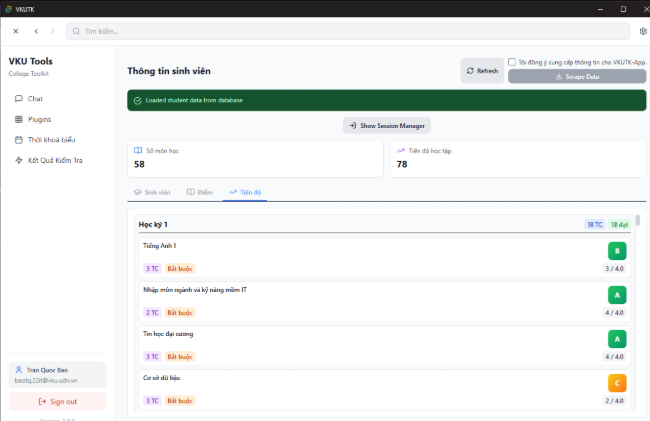Click the trend icon beside Tiến độ học tập

[x=401, y=150]
